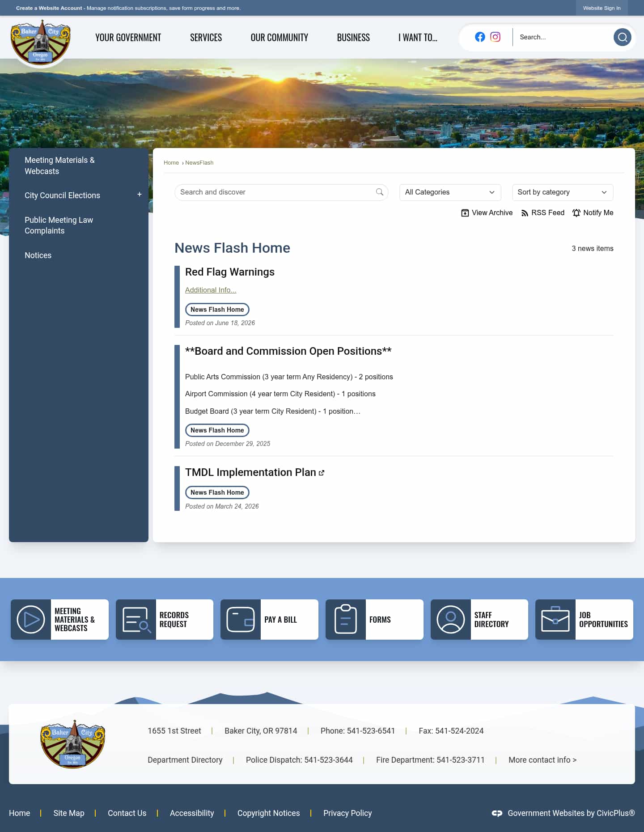This screenshot has width=644, height=832.
Task: Open the Business menu
Action: [353, 38]
